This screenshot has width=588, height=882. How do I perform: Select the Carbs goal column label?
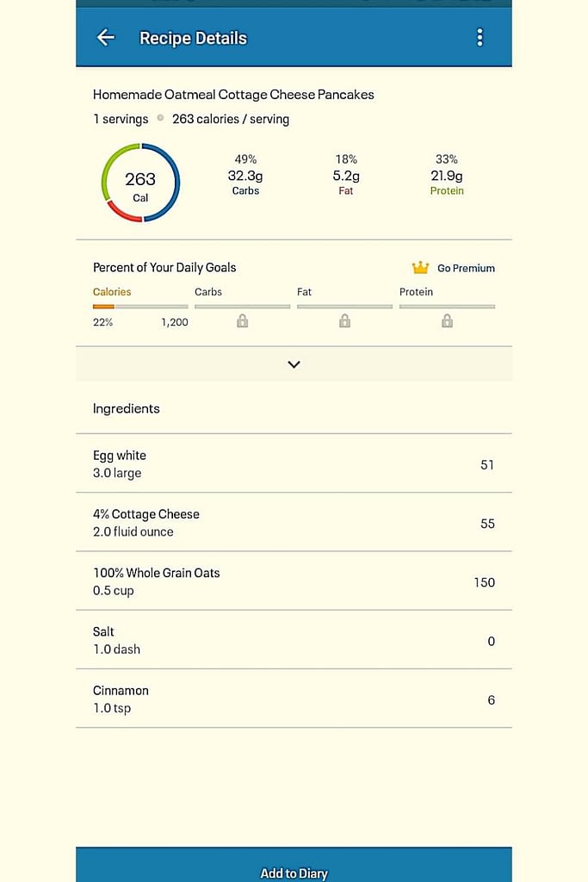coord(208,292)
